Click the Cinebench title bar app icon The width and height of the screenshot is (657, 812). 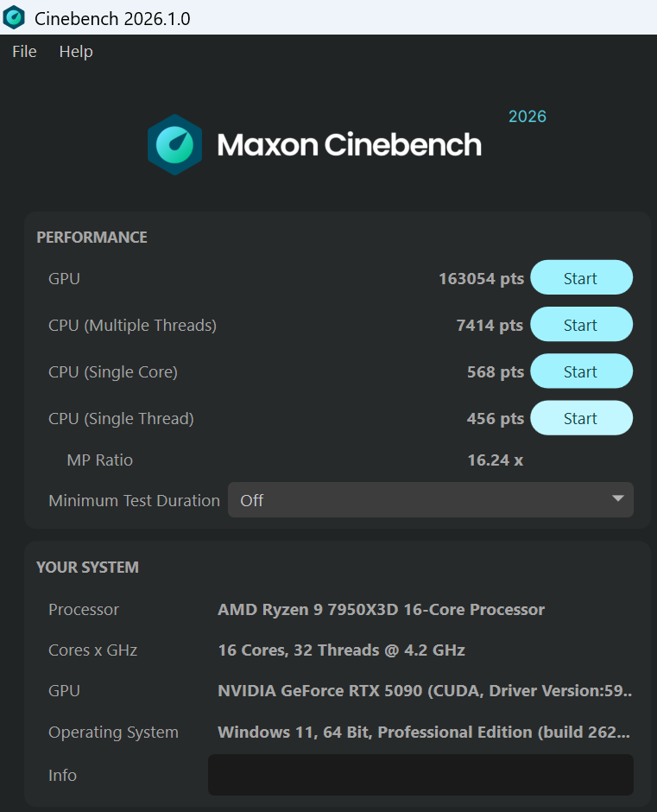14,17
